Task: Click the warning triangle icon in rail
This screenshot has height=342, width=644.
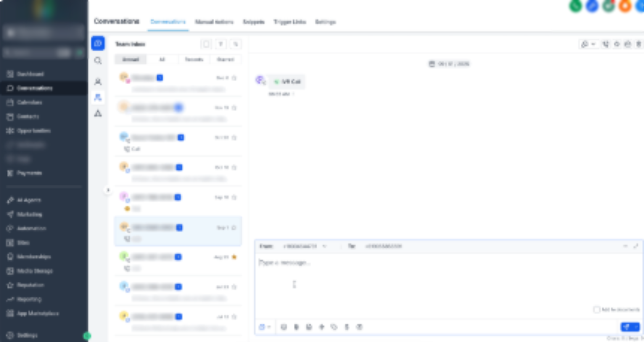Action: tap(98, 113)
